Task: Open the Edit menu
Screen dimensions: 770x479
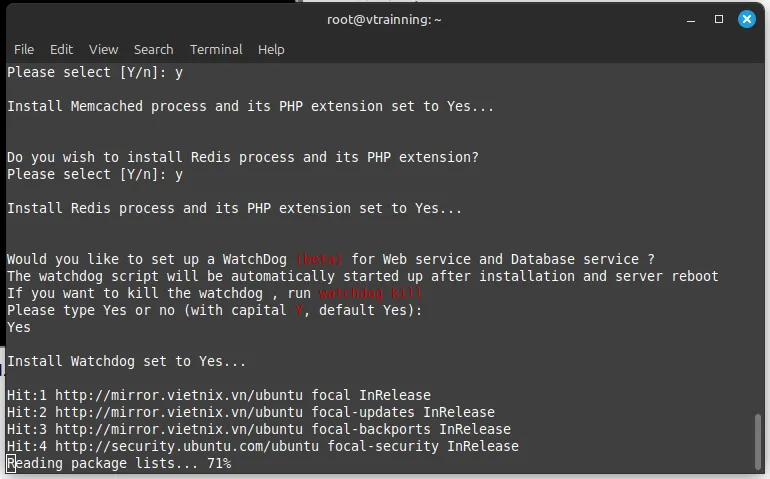Action: [x=61, y=49]
